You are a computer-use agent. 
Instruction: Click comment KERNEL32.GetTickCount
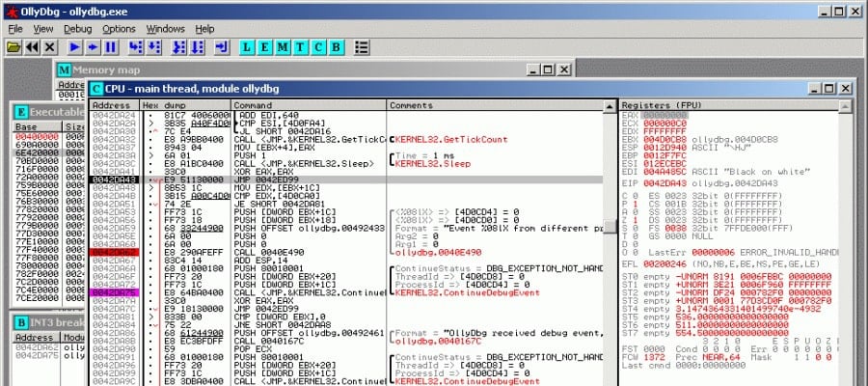[451, 140]
